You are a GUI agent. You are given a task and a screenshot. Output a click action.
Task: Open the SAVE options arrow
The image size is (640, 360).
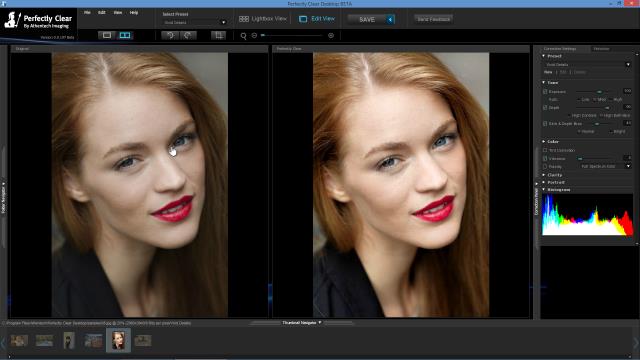tap(390, 19)
